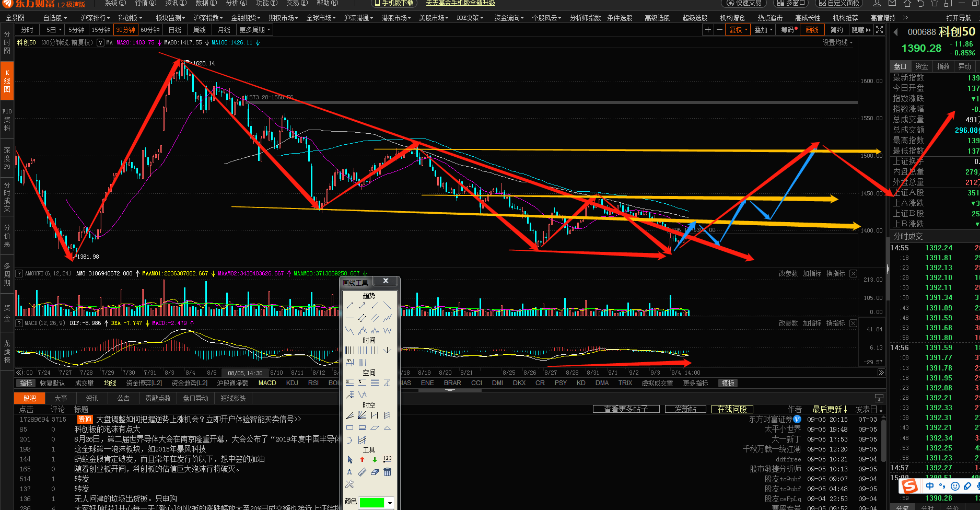
Task: Toggle the 筹码 chip distribution button
Action: [x=789, y=30]
